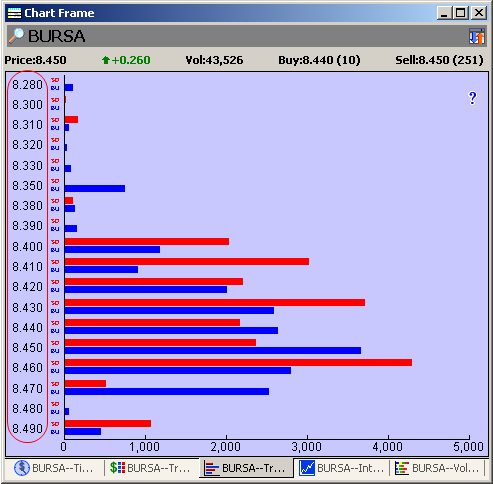Click the globe icon on BURSA--Ti... tab
493x484 pixels.
[22, 468]
